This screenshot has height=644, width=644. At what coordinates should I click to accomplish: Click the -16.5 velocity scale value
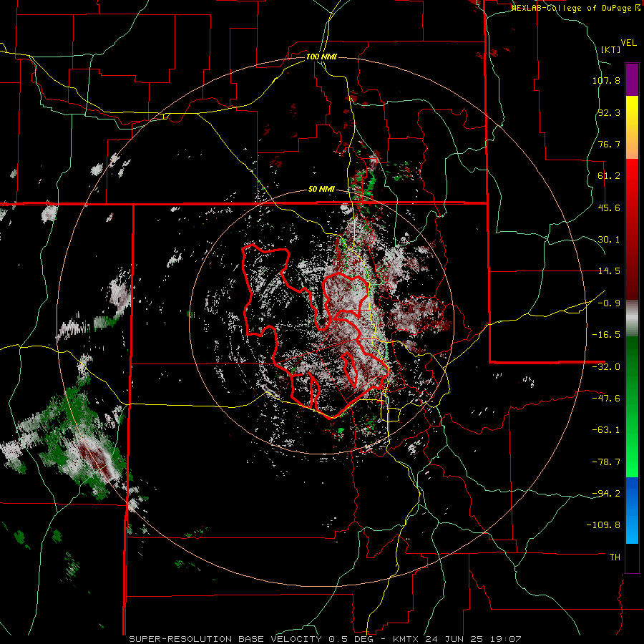click(606, 335)
